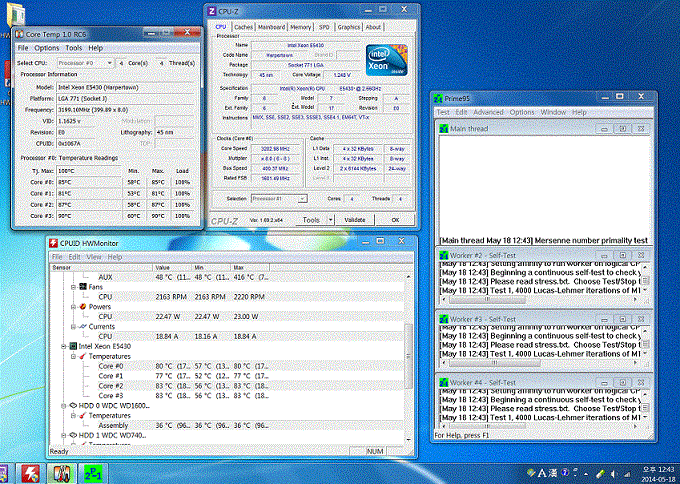
Task: Collapse the HDD 1 WDC node
Action: click(x=63, y=435)
